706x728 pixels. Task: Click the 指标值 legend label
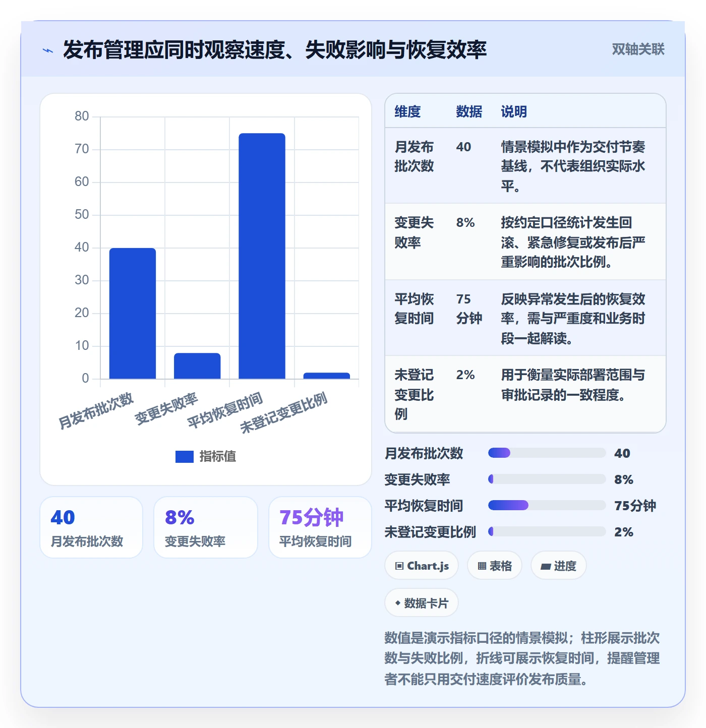[x=218, y=456]
